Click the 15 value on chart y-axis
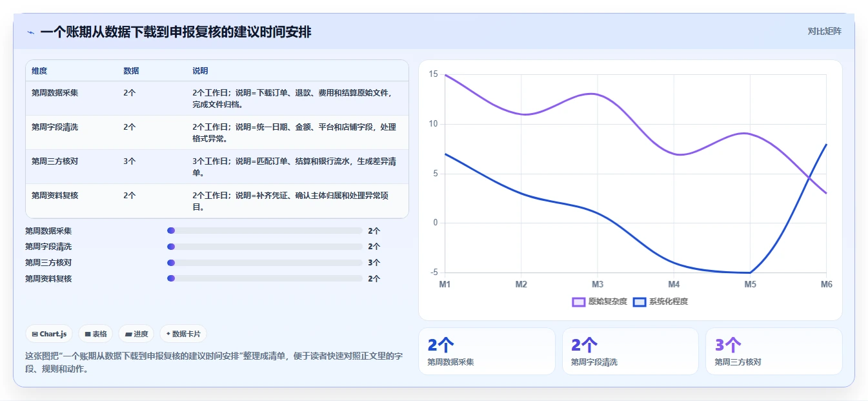This screenshot has height=401, width=868. [433, 74]
